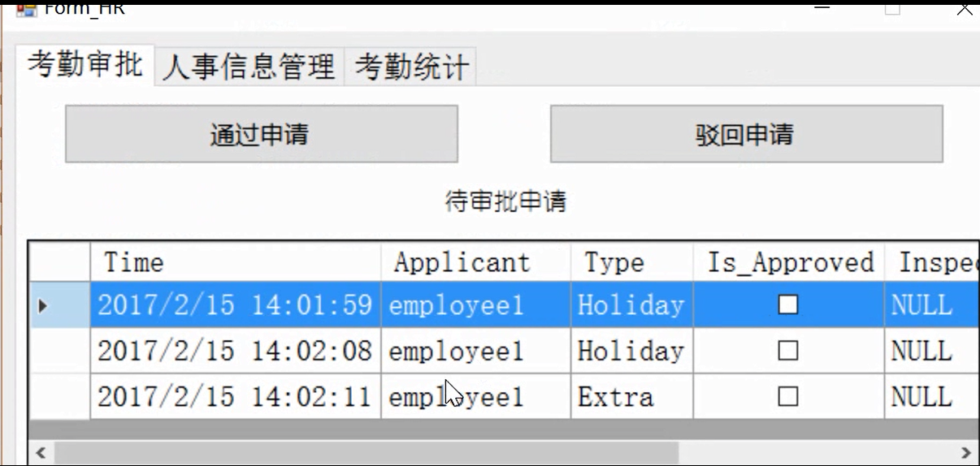This screenshot has height=466, width=980.
Task: Click Holiday cell in the 14:02:08 row
Action: click(x=632, y=351)
